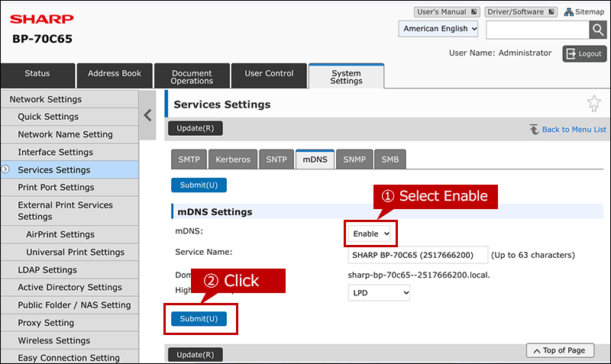This screenshot has width=611, height=364.
Task: Open the LPD priority service dropdown
Action: 379,293
